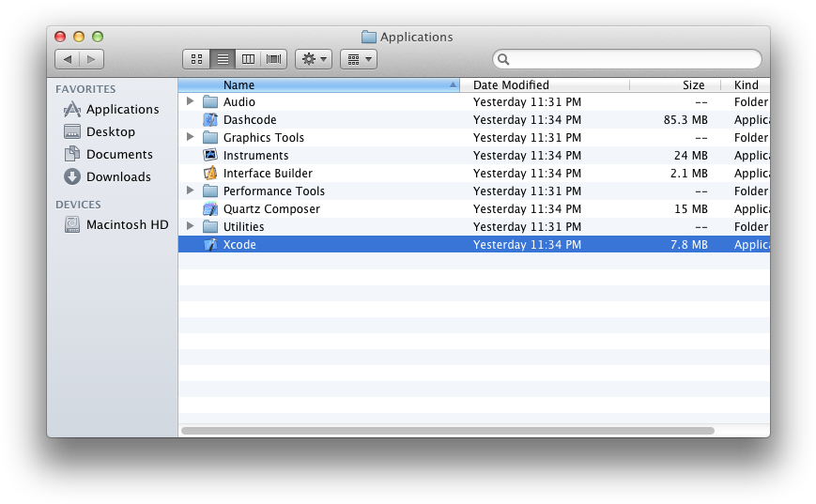Click the Interface Builder app icon

210,173
